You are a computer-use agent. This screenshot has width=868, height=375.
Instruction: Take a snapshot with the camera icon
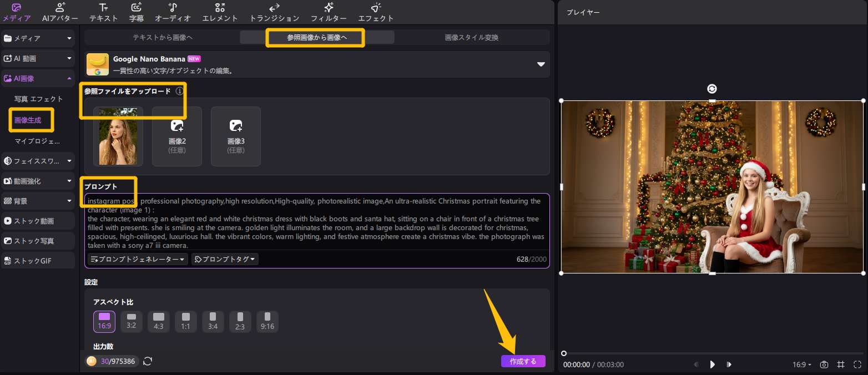[x=824, y=364]
